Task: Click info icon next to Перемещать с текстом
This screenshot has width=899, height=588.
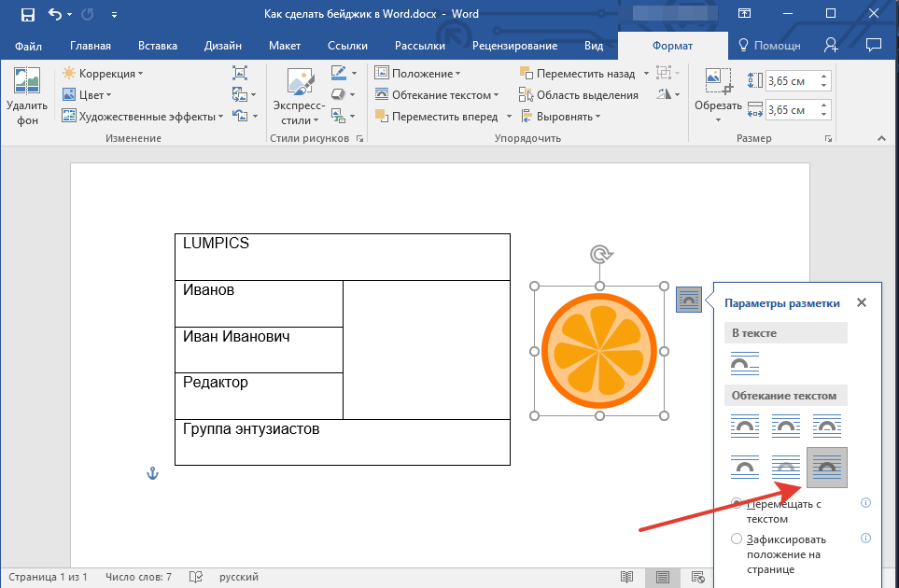Action: pos(865,503)
